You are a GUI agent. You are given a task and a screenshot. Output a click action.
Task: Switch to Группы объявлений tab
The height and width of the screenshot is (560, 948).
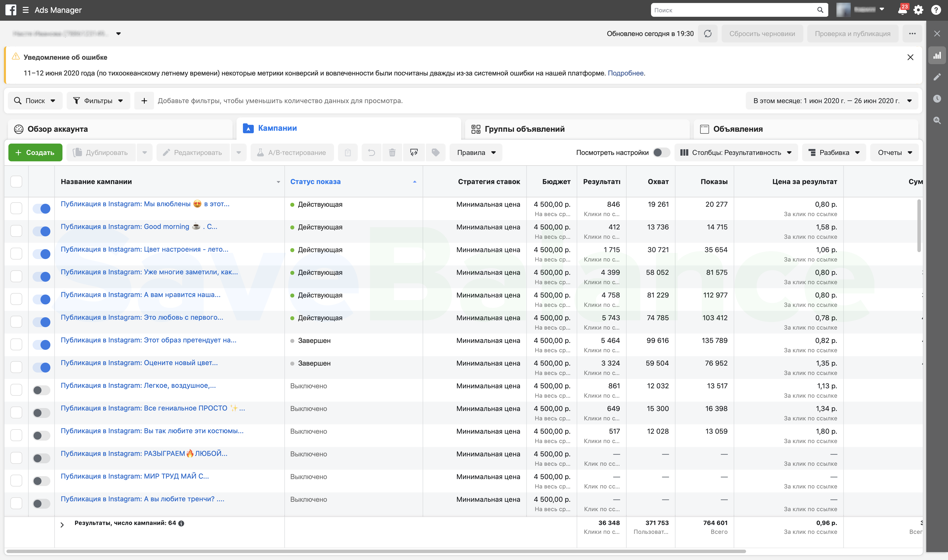point(524,129)
